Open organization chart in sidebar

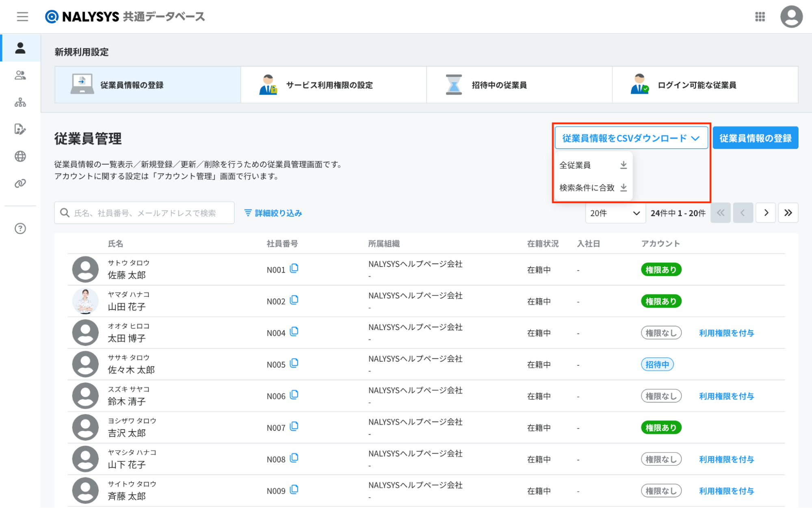(20, 102)
